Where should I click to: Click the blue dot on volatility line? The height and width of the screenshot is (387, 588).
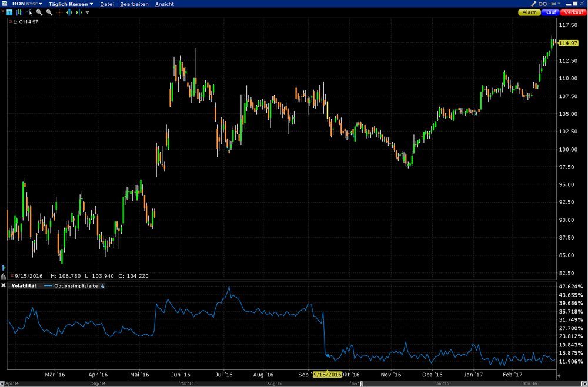point(328,355)
